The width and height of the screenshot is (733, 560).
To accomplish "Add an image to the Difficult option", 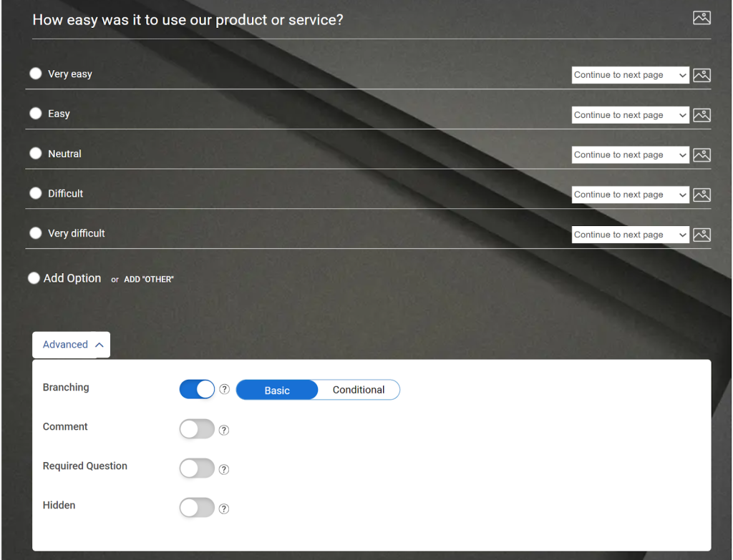I will click(x=702, y=194).
